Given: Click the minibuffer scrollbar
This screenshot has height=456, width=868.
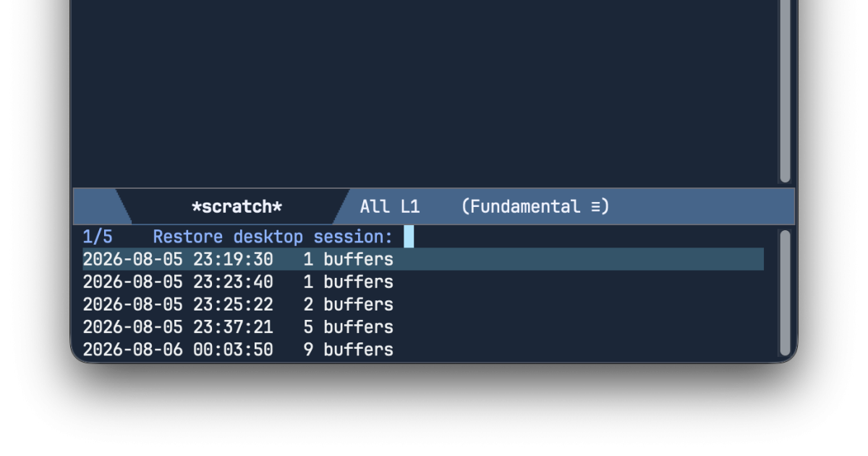Looking at the screenshot, I should click(x=785, y=292).
